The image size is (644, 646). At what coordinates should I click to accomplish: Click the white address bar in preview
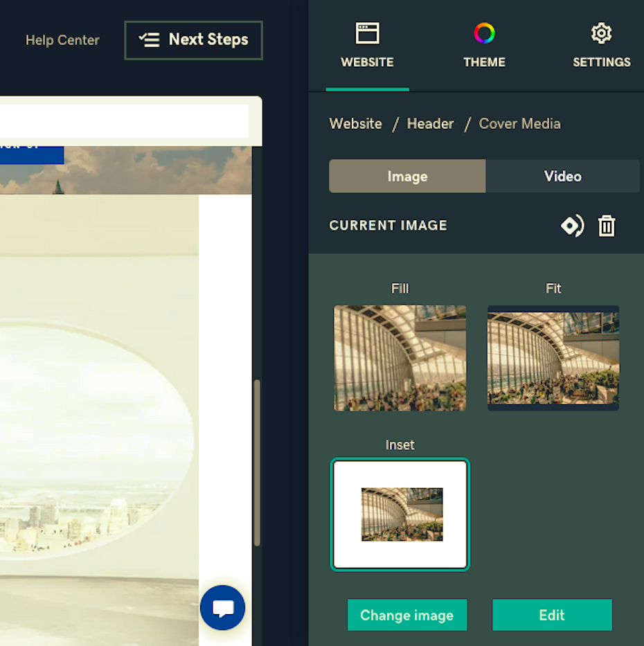(125, 121)
